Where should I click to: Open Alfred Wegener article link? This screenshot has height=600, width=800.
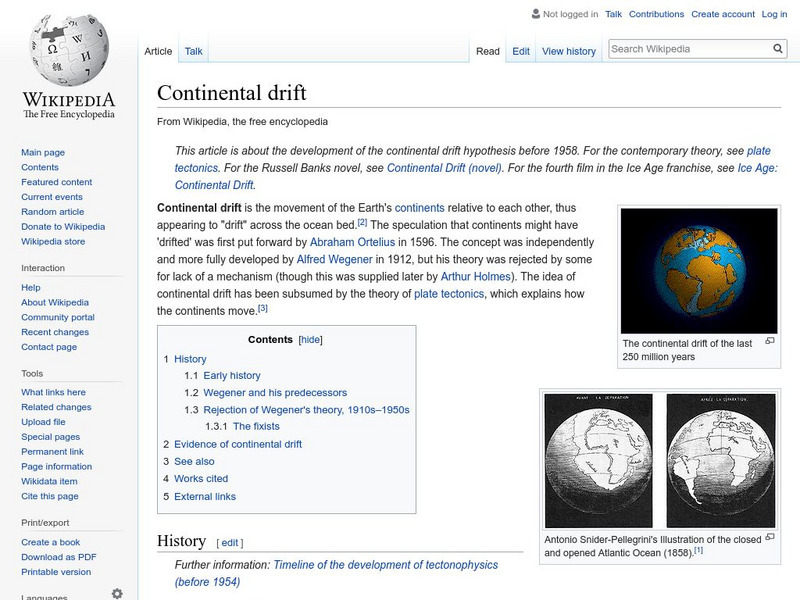[334, 259]
